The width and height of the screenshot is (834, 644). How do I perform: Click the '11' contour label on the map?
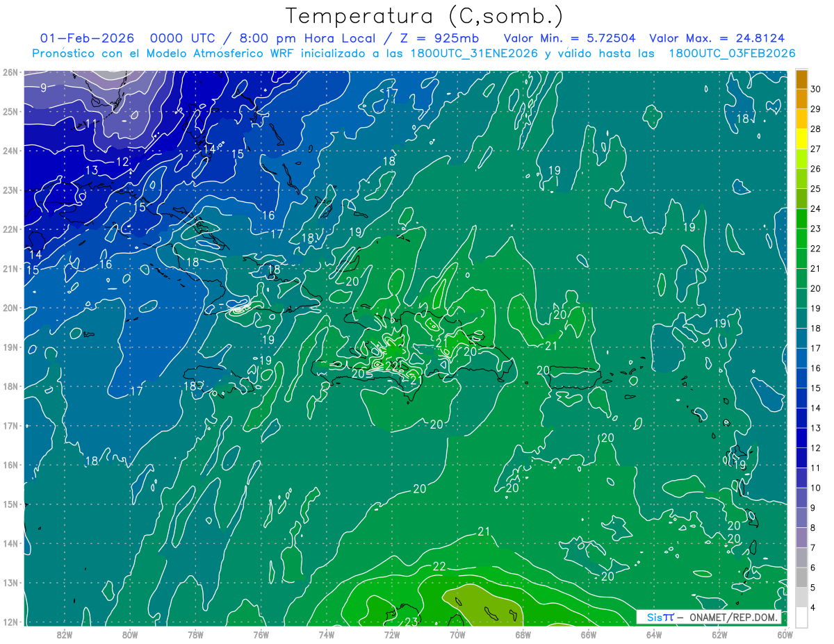[91, 124]
